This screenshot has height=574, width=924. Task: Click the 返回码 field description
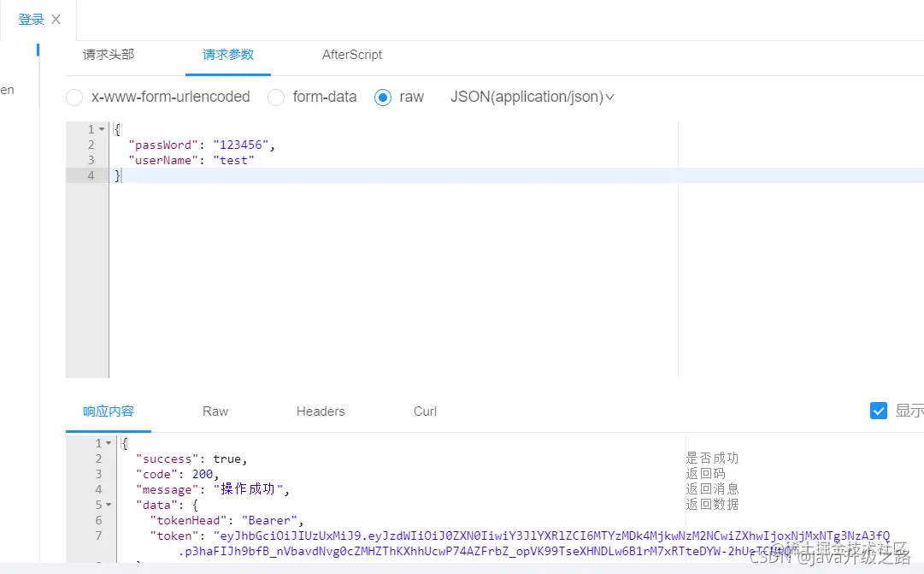[x=705, y=473]
